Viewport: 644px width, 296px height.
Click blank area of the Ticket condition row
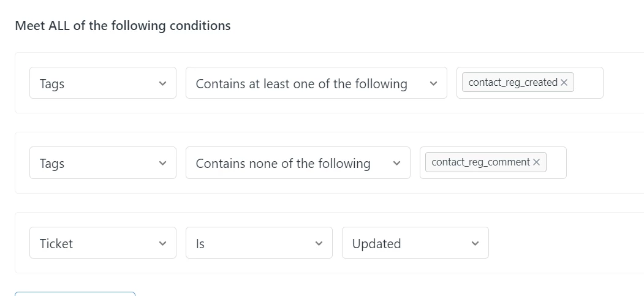[564, 243]
